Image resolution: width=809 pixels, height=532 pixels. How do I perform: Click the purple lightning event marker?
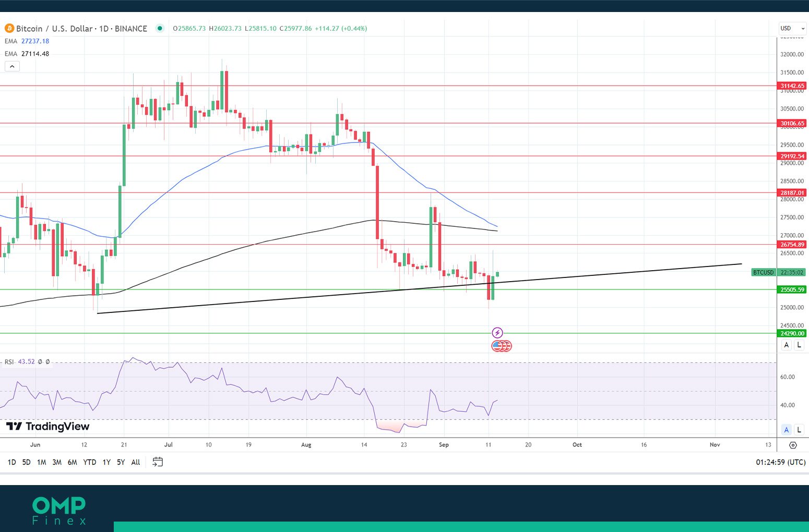(497, 333)
